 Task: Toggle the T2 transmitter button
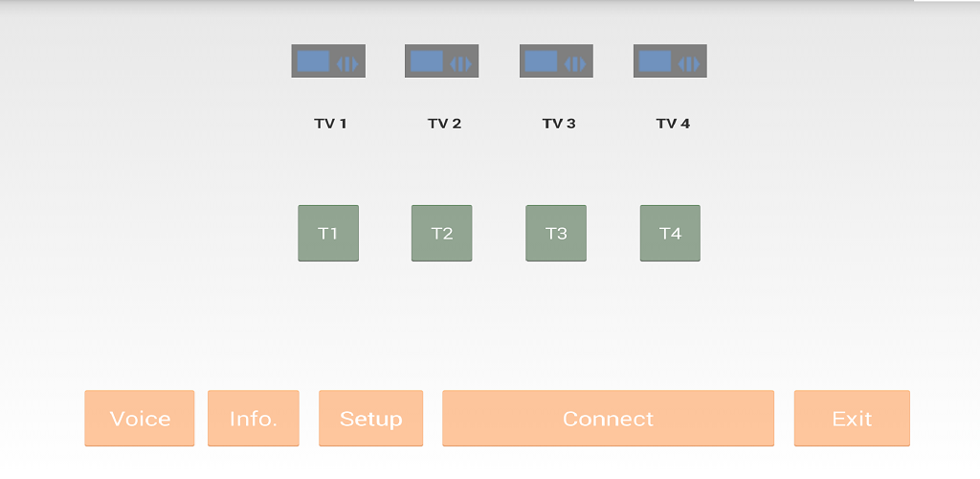pyautogui.click(x=442, y=233)
